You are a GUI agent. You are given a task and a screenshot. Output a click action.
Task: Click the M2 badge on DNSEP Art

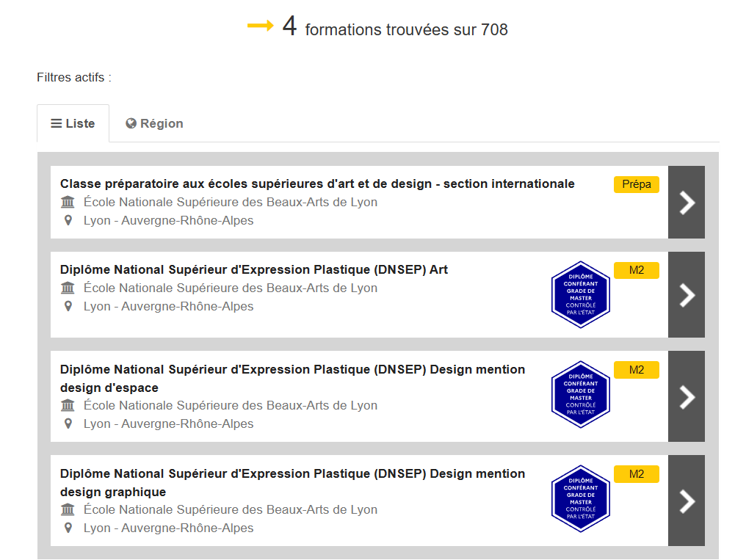(x=636, y=270)
